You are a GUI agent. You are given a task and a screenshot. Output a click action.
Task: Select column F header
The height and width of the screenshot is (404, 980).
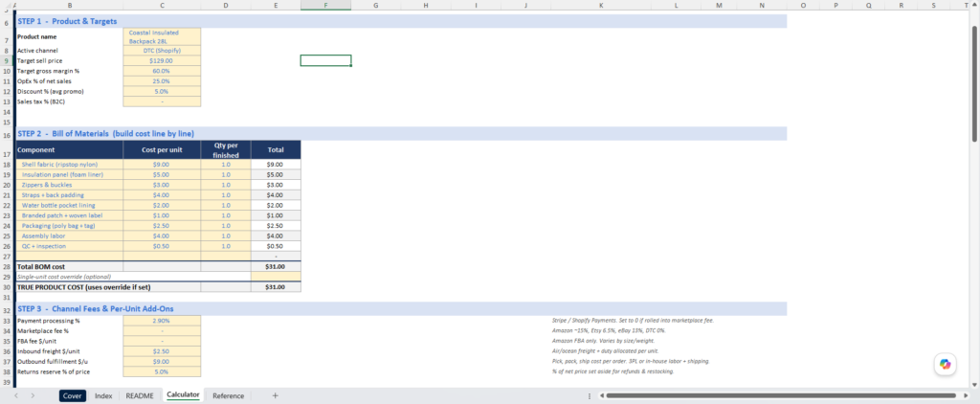click(x=325, y=5)
